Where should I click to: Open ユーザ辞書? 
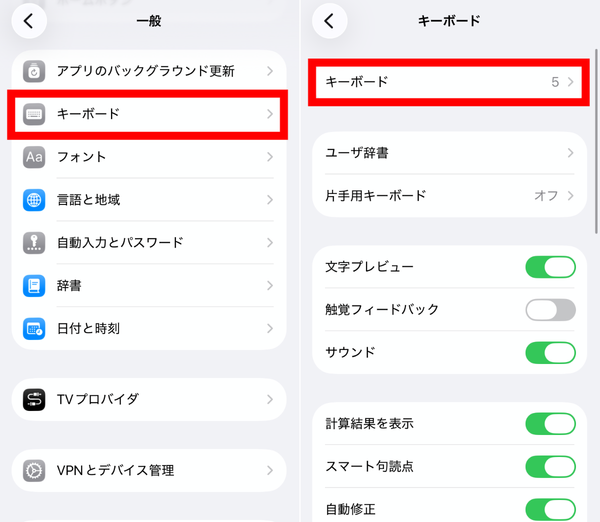(450, 153)
